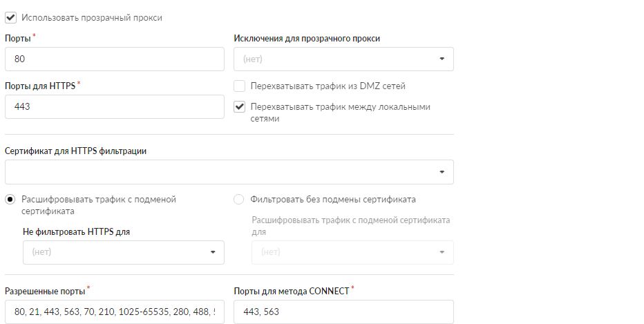This screenshot has width=644, height=324.
Task: Click the "Не фильтровать HTTPS для" label text
Action: click(76, 232)
